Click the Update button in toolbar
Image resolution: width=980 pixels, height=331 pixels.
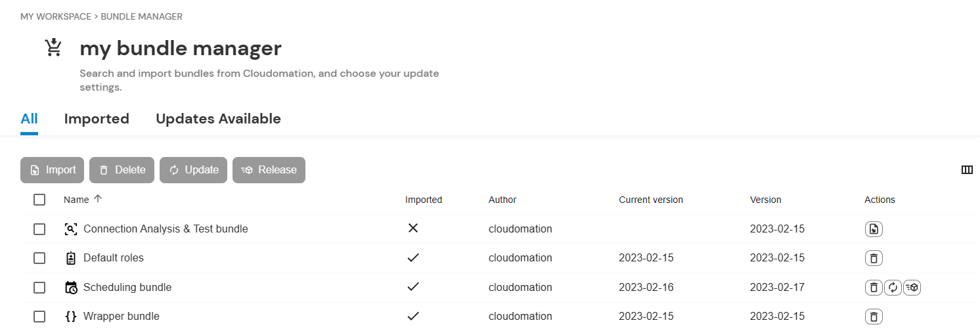click(x=194, y=170)
